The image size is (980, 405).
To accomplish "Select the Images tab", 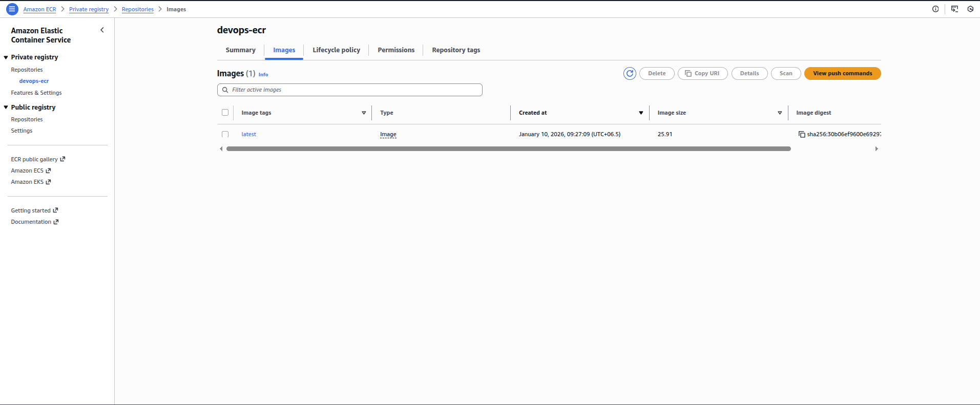I will tap(284, 50).
